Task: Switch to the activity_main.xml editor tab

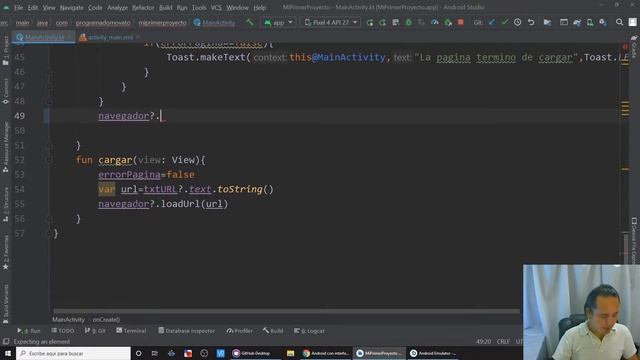Action: [110, 37]
